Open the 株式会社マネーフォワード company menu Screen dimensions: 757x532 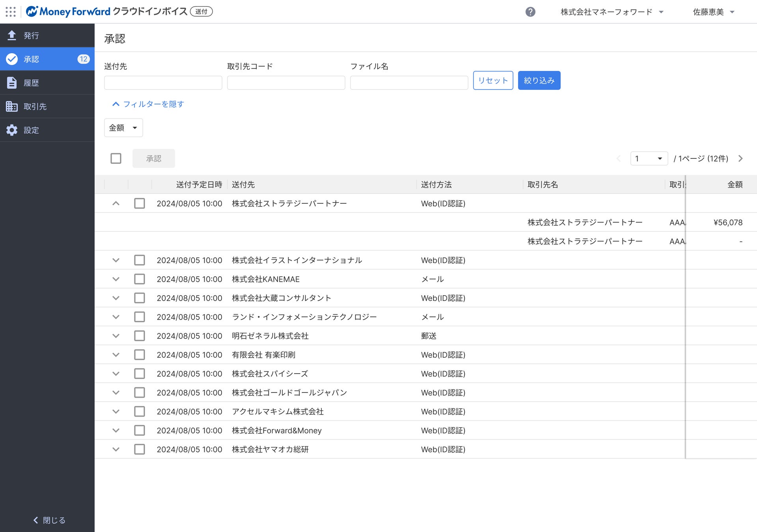(x=612, y=12)
